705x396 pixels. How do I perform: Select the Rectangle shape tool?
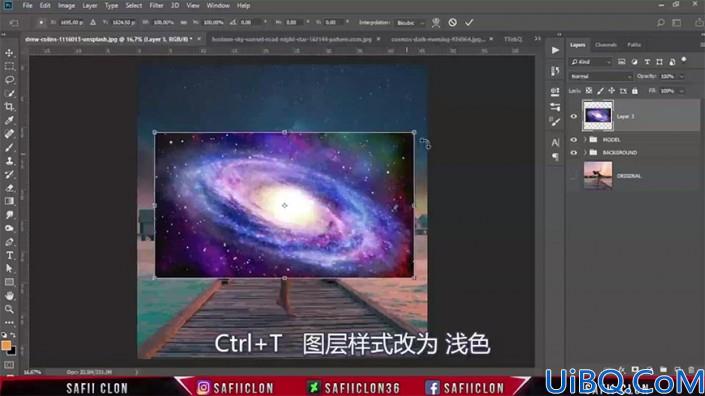coord(9,282)
